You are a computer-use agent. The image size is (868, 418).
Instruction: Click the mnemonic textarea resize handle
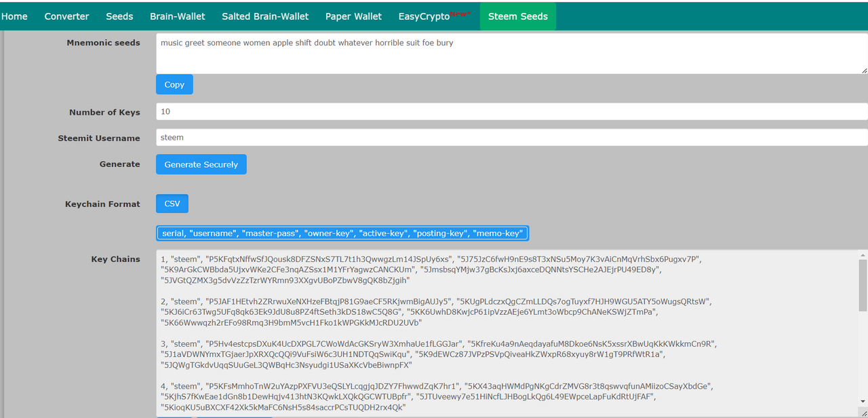[864, 70]
